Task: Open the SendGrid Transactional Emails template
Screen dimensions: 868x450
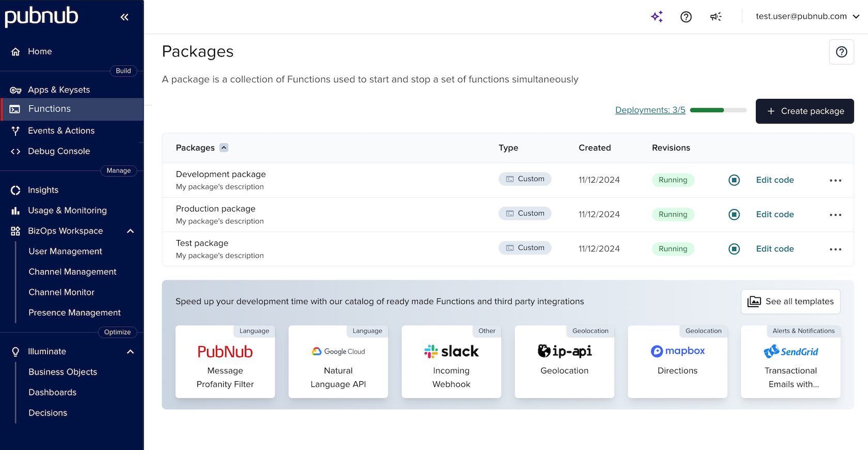Action: (x=790, y=362)
